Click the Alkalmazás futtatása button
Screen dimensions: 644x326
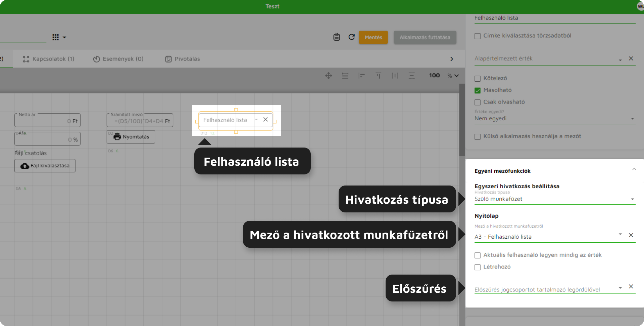point(425,37)
